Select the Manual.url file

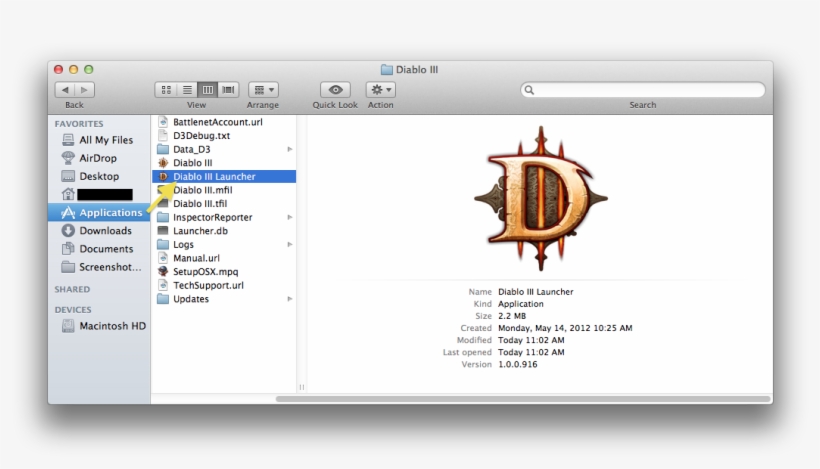224,258
